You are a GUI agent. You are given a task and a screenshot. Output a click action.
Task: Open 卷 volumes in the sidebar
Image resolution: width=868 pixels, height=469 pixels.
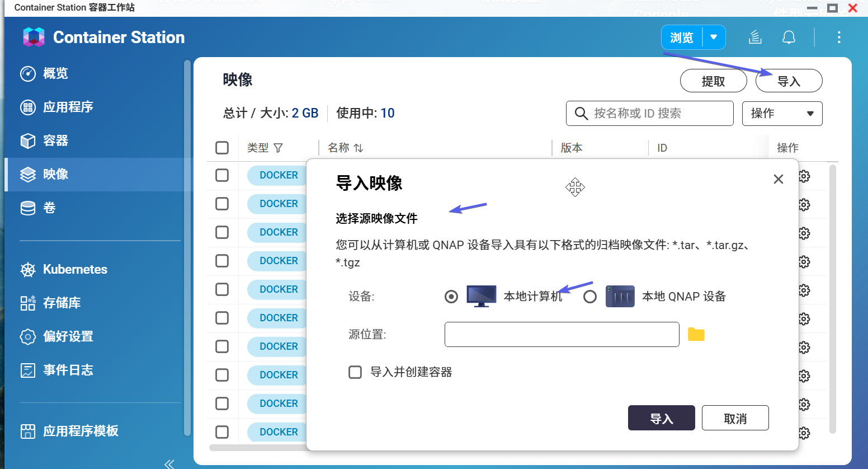(37, 208)
